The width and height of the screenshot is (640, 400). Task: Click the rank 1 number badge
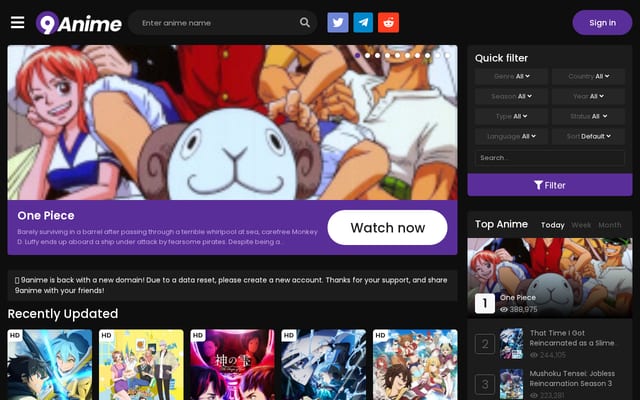[485, 303]
